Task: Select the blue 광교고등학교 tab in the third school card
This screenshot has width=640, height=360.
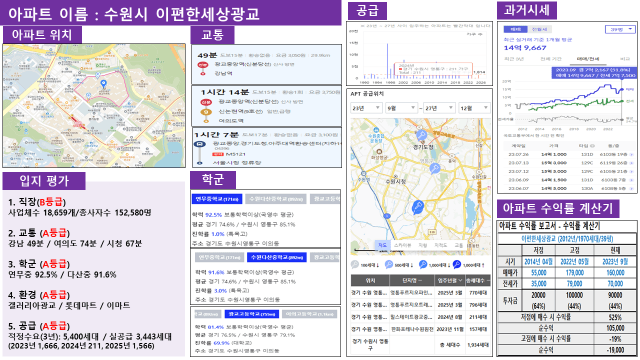Action: click(x=252, y=314)
